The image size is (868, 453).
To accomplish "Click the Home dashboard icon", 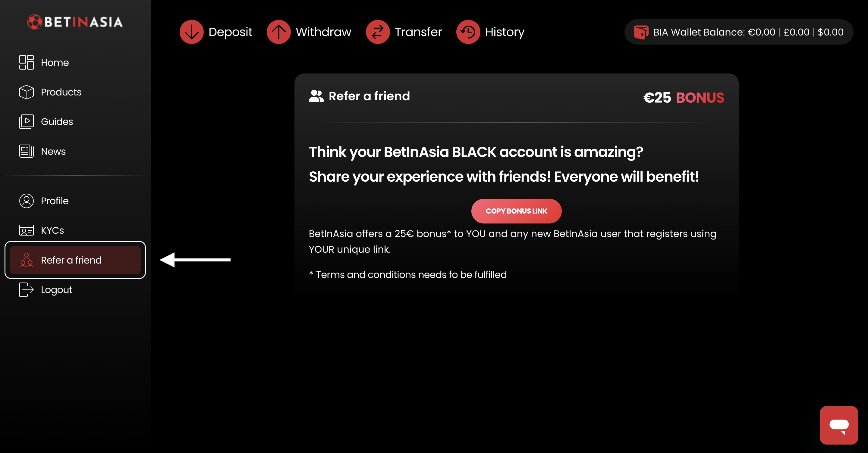I will (x=26, y=63).
